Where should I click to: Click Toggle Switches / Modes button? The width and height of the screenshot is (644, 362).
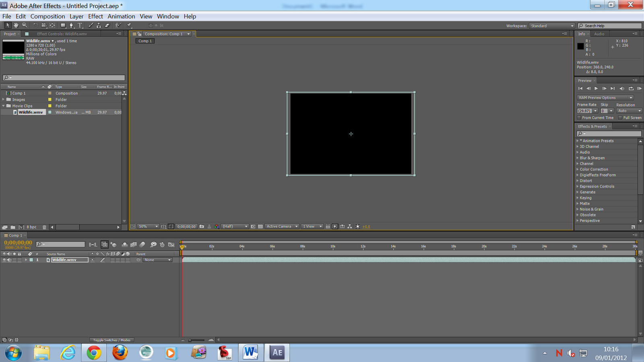[x=111, y=340]
